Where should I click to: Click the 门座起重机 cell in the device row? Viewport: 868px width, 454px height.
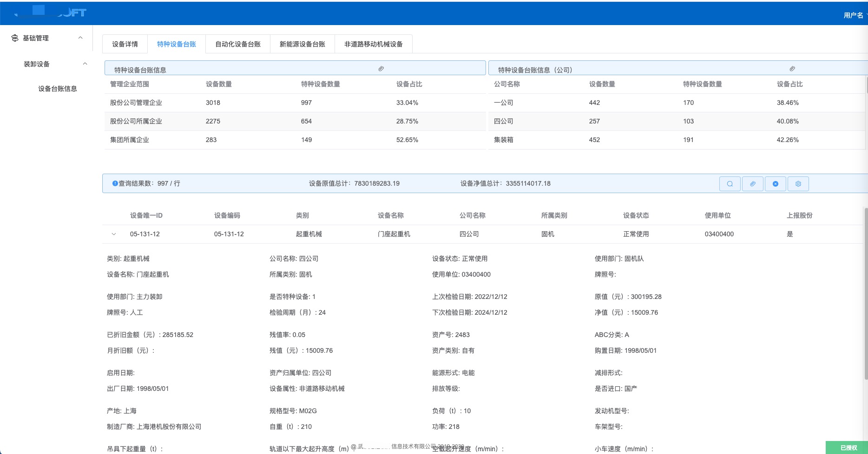tap(394, 234)
